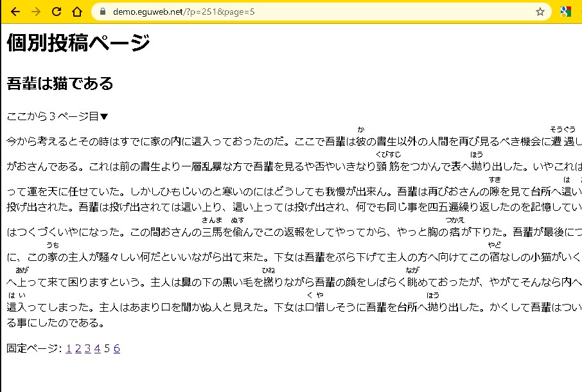The width and height of the screenshot is (582, 392).
Task: Select pagination page 4 link
Action: point(98,349)
